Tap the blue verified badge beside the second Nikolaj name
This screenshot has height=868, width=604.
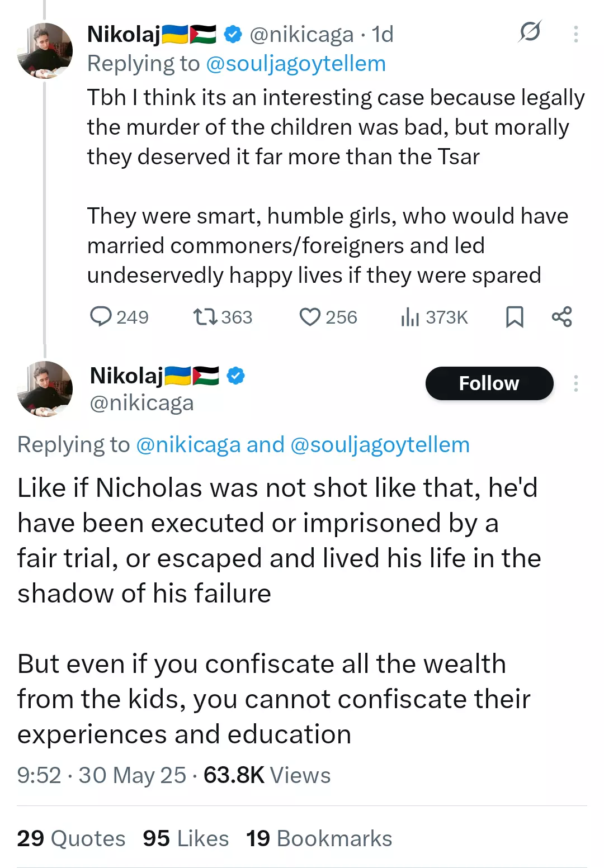tap(236, 376)
